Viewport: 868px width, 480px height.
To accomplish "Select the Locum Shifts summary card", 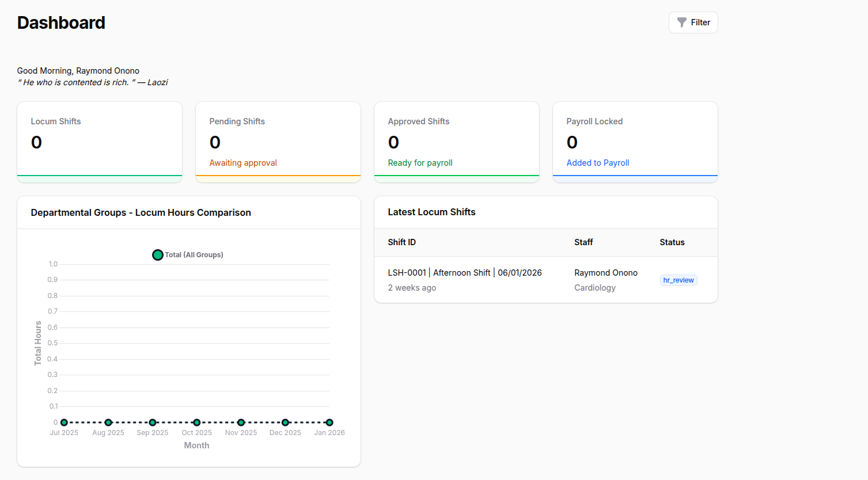I will (x=99, y=142).
